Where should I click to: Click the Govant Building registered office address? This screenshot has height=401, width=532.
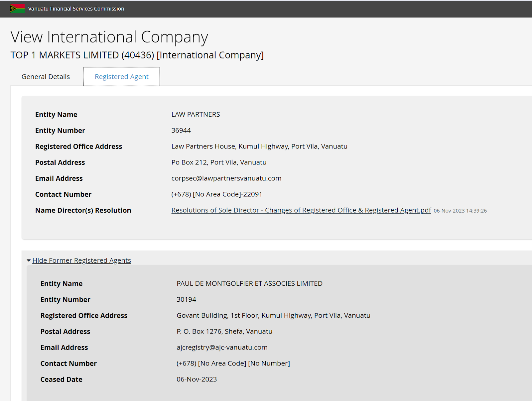(x=273, y=316)
